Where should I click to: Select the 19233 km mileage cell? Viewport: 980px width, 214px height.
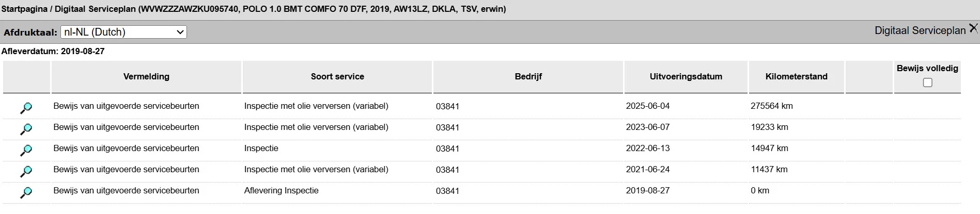click(769, 127)
